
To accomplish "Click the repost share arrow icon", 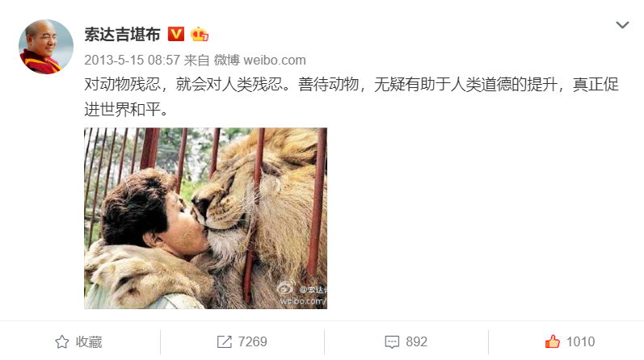I will pos(225,341).
